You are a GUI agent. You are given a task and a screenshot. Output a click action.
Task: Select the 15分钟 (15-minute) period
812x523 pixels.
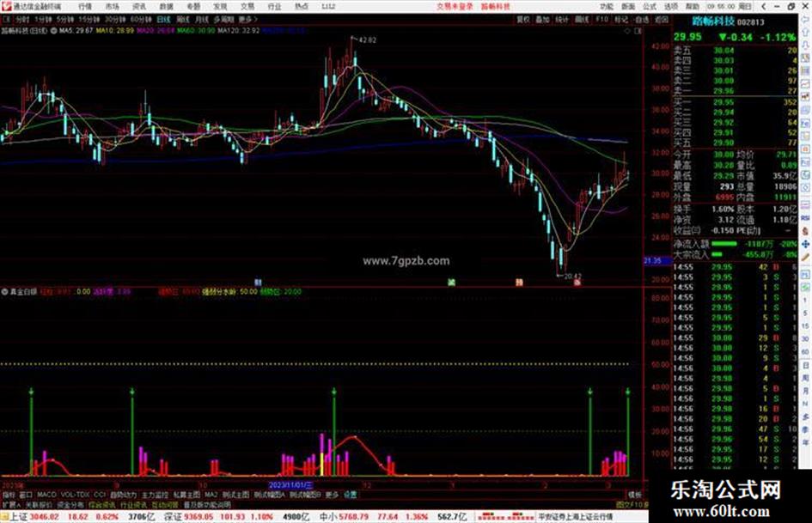pos(89,19)
